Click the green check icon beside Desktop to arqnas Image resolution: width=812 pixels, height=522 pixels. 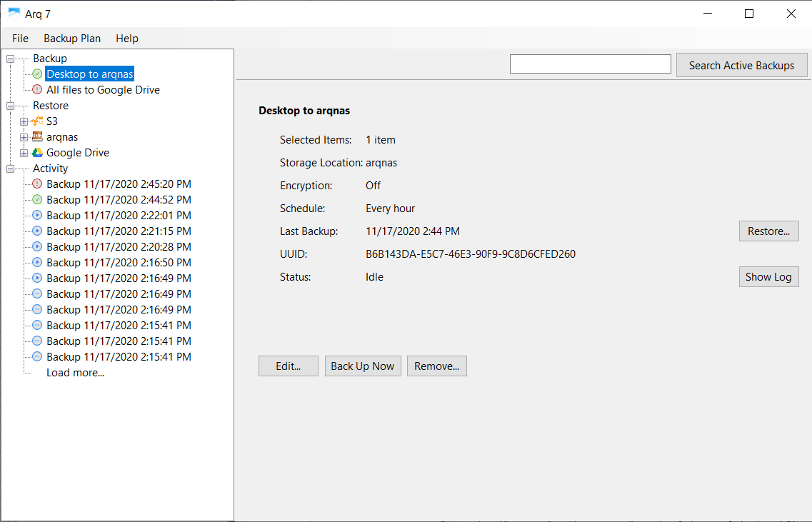[37, 74]
